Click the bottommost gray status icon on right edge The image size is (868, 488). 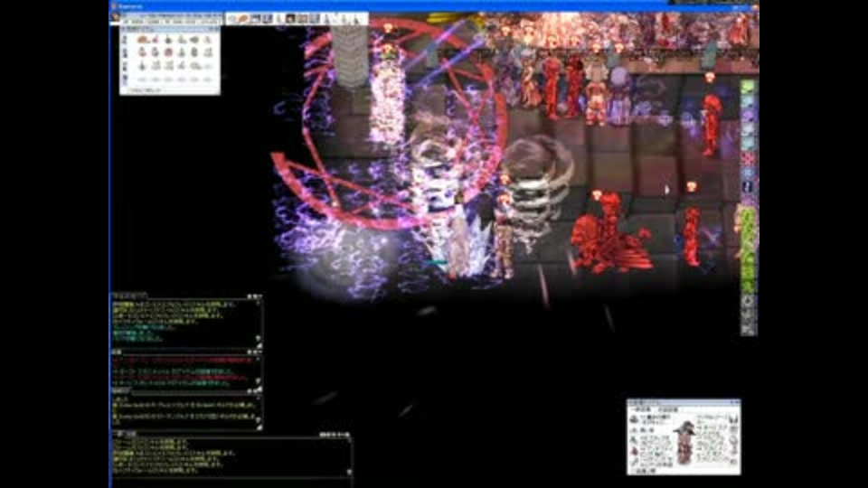(x=749, y=330)
